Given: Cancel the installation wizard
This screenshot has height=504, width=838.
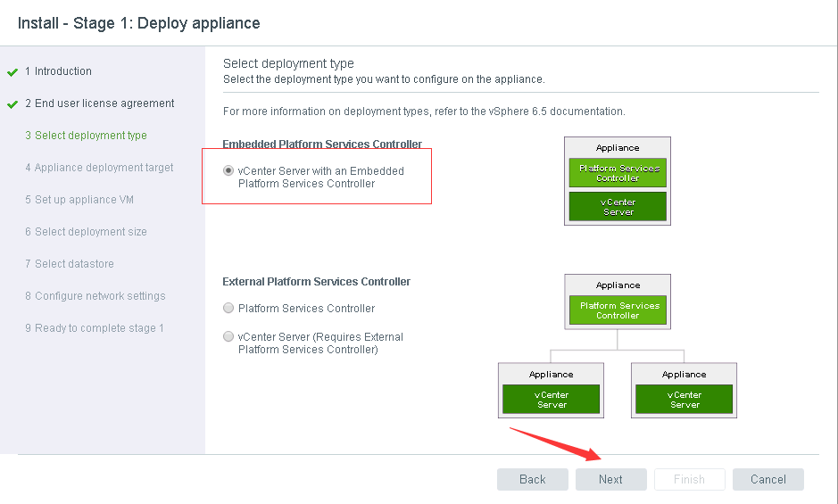Looking at the screenshot, I should [768, 479].
